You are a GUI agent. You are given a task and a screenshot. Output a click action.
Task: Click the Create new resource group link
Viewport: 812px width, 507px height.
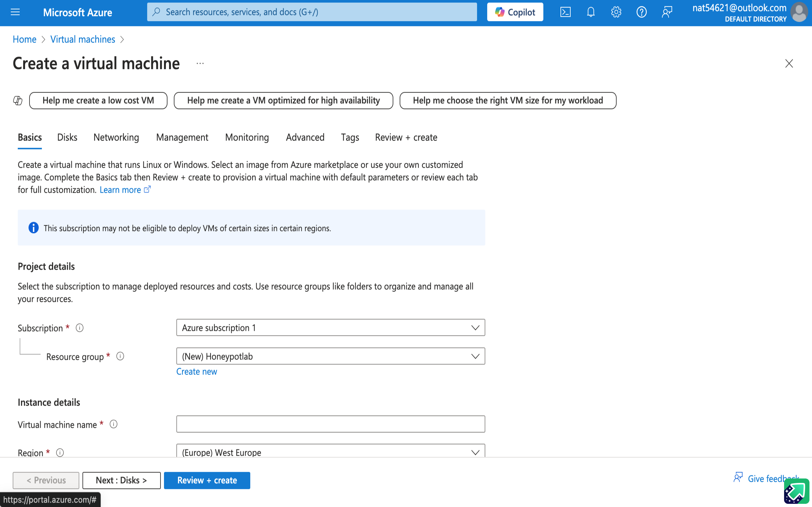click(197, 371)
